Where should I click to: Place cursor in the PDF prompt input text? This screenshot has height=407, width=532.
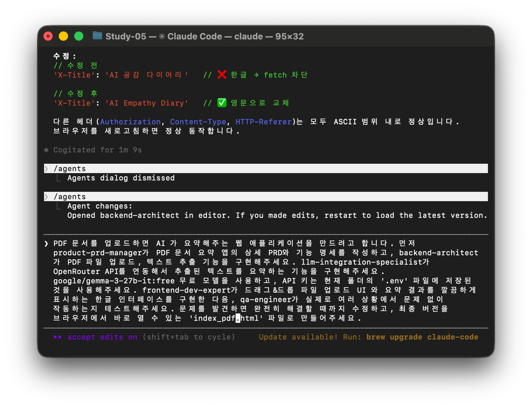point(266,281)
